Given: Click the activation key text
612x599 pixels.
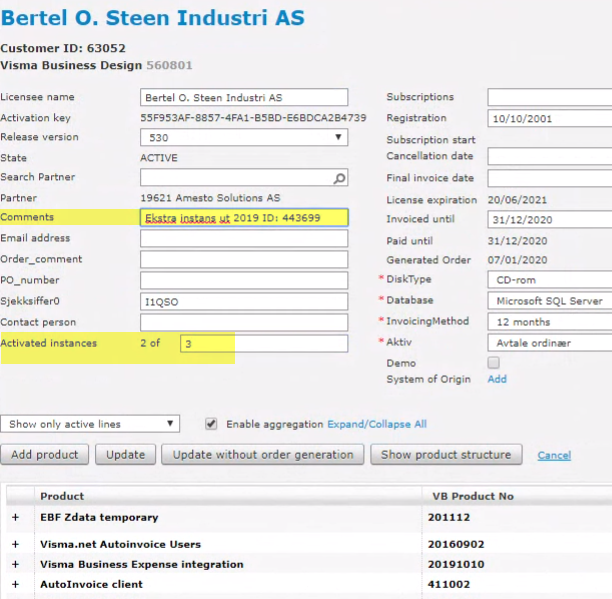Looking at the screenshot, I should tap(253, 117).
